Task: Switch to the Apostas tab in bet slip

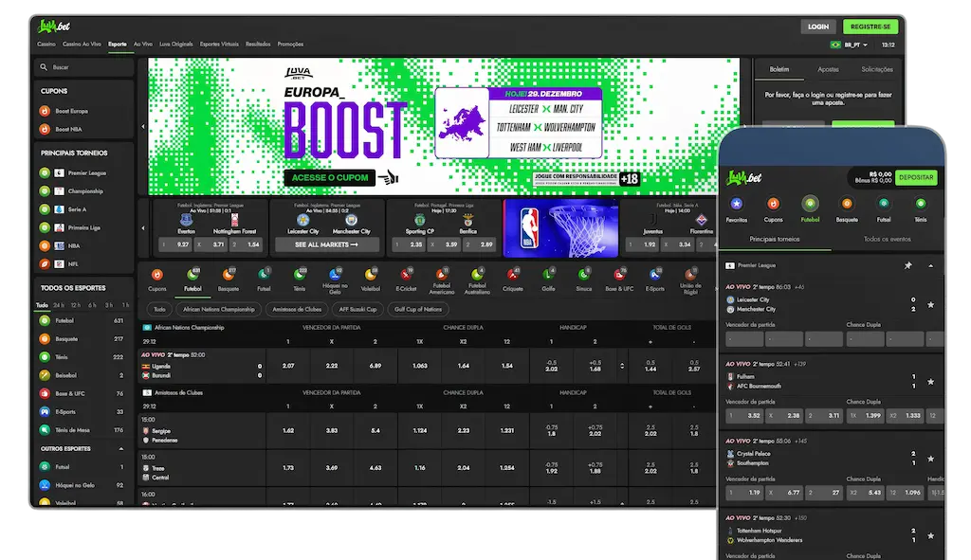Action: [828, 69]
